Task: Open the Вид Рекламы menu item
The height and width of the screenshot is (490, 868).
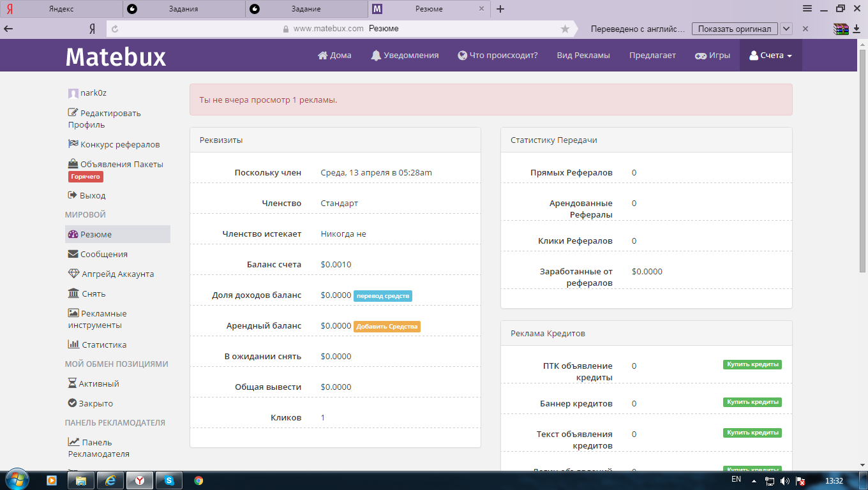Action: point(583,56)
